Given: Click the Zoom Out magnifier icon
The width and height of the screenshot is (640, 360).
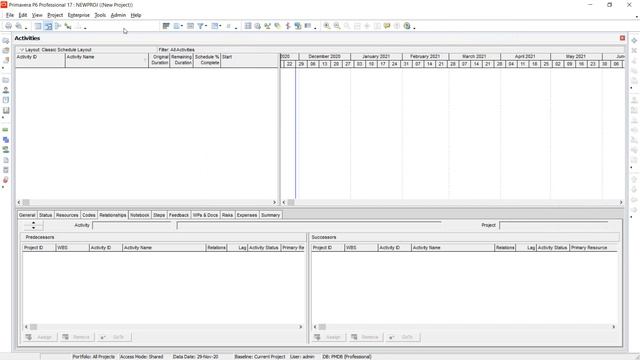Looking at the screenshot, I should [x=337, y=26].
